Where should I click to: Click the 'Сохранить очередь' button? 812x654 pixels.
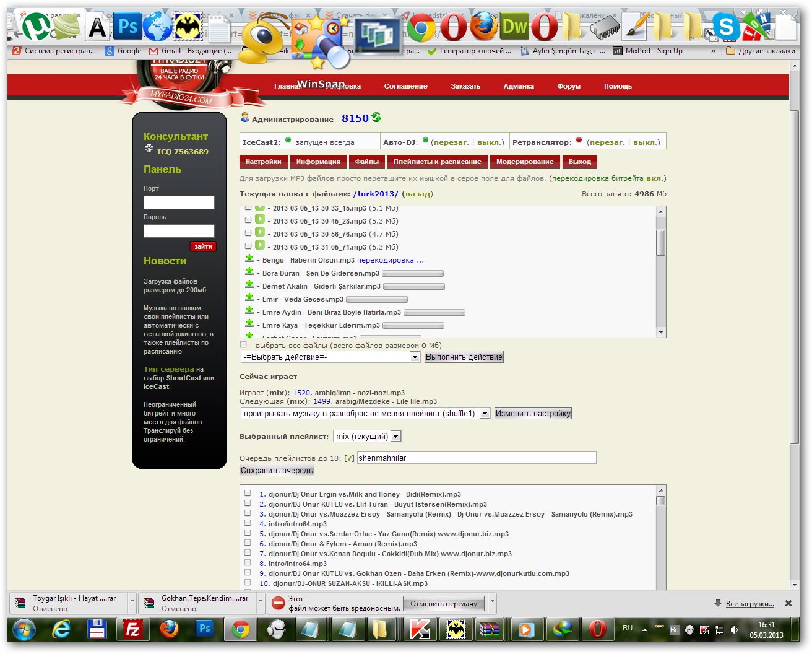(277, 471)
